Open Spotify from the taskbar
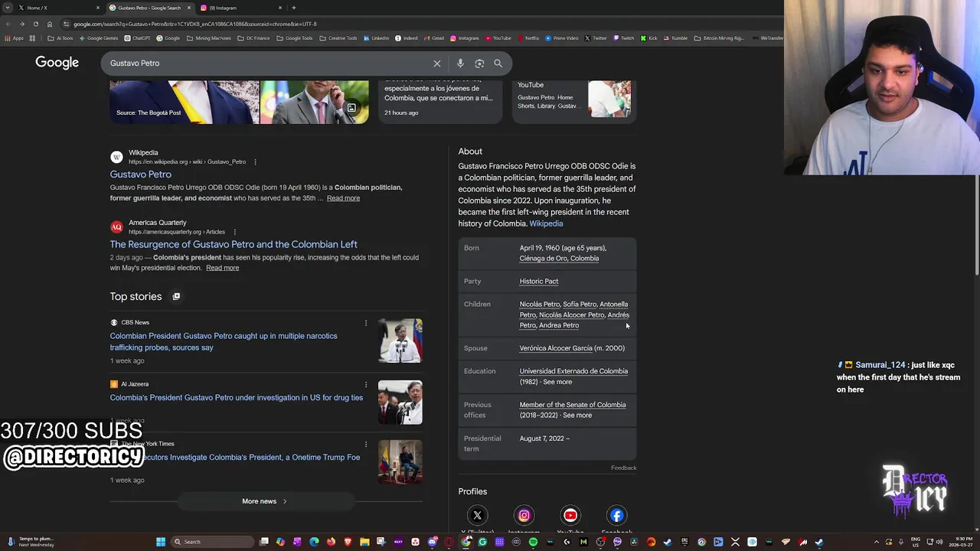The height and width of the screenshot is (551, 980). pyautogui.click(x=533, y=542)
